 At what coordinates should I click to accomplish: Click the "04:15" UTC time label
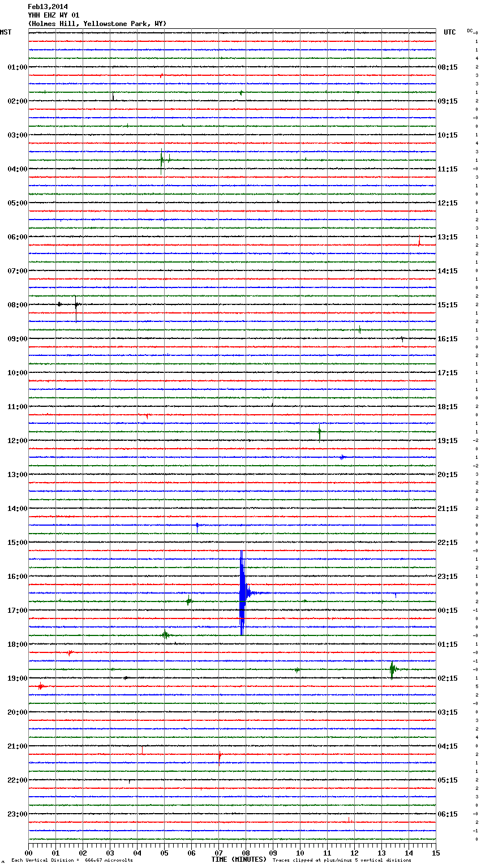[448, 746]
